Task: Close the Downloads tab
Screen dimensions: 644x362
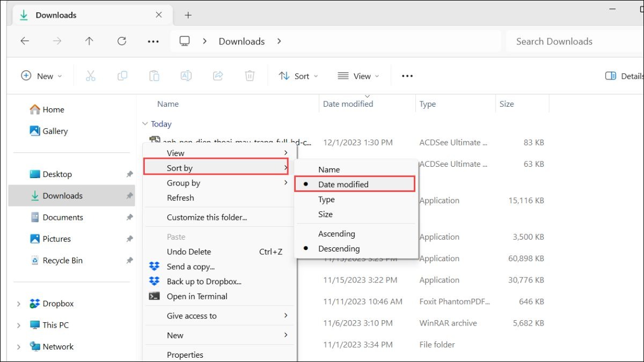Action: (x=159, y=15)
